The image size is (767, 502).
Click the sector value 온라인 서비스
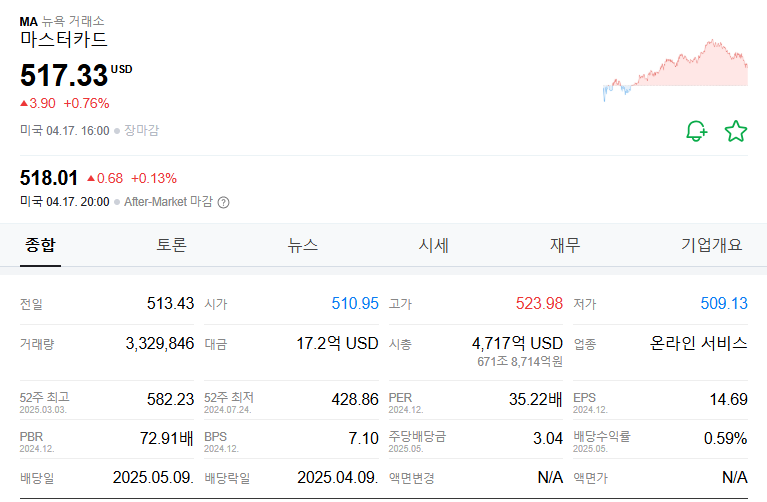pos(699,343)
